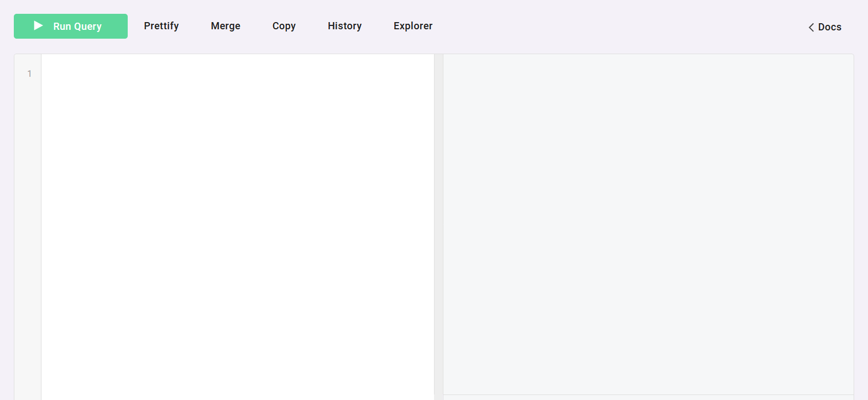Click the play triangle icon in Run Query
This screenshot has width=868, height=400.
[38, 25]
